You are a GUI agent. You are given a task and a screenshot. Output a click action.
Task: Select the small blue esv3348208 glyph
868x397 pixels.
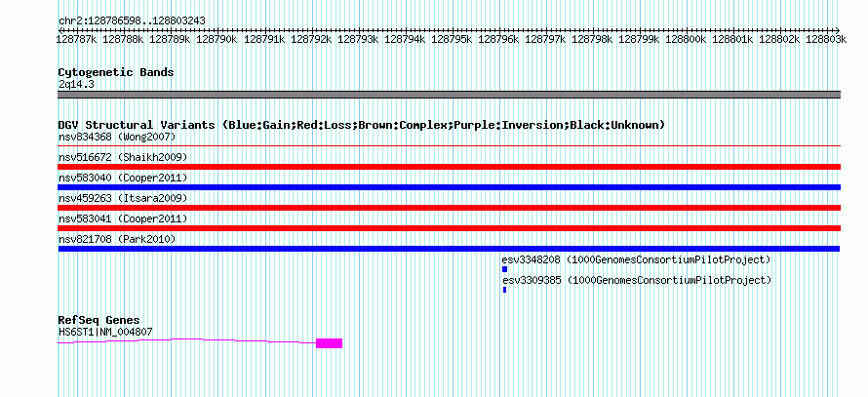pyautogui.click(x=505, y=269)
